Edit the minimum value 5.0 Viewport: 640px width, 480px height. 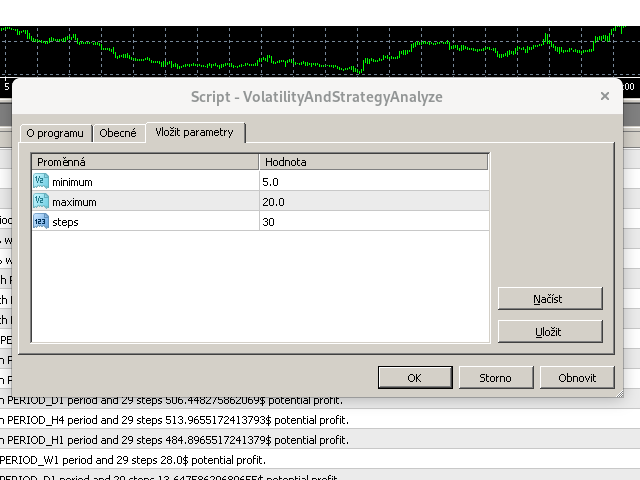pos(374,182)
